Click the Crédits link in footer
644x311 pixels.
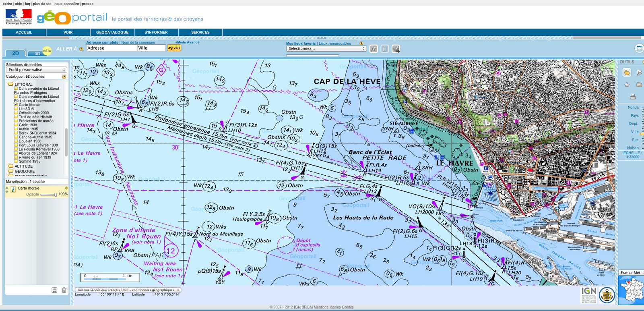[348, 307]
